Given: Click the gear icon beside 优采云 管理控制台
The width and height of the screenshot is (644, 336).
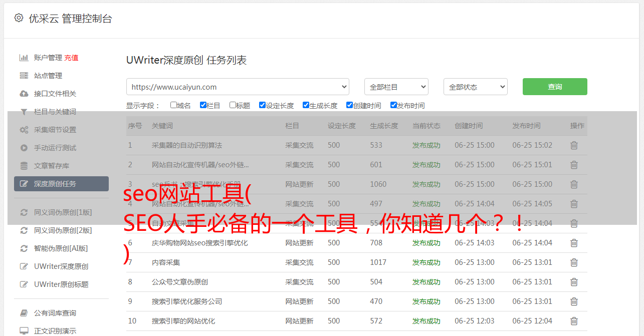Looking at the screenshot, I should click(19, 18).
